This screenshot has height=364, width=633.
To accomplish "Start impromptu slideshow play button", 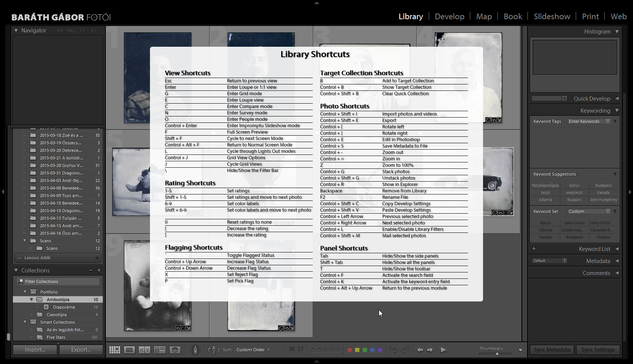I will click(443, 350).
